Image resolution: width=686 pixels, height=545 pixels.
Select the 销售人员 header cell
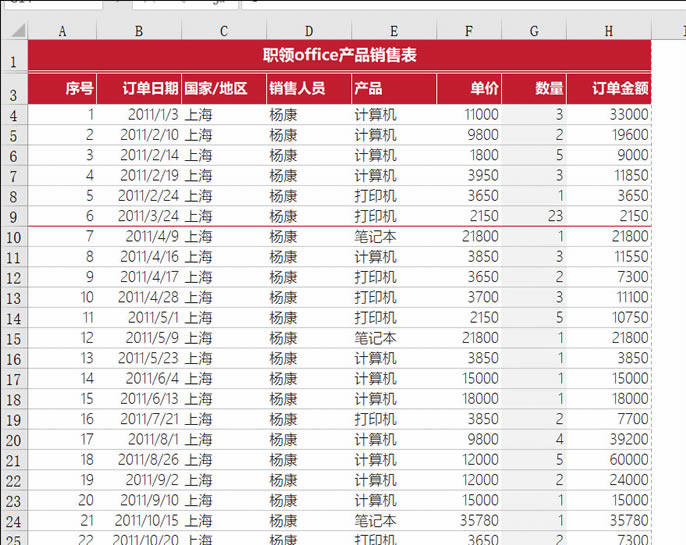[x=309, y=89]
